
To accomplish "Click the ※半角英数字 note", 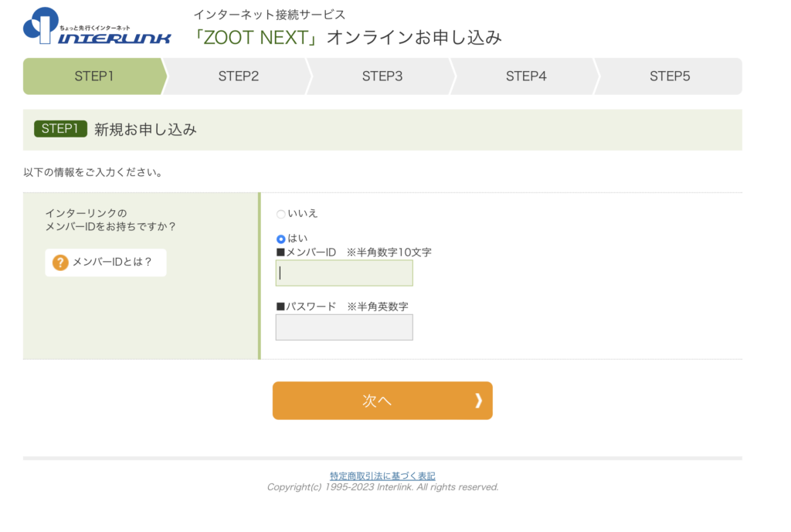I will (378, 307).
